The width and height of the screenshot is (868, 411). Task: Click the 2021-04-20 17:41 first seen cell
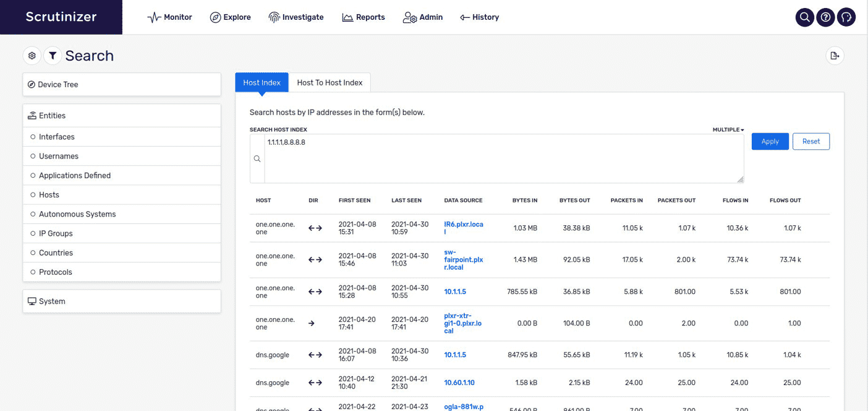tap(357, 323)
